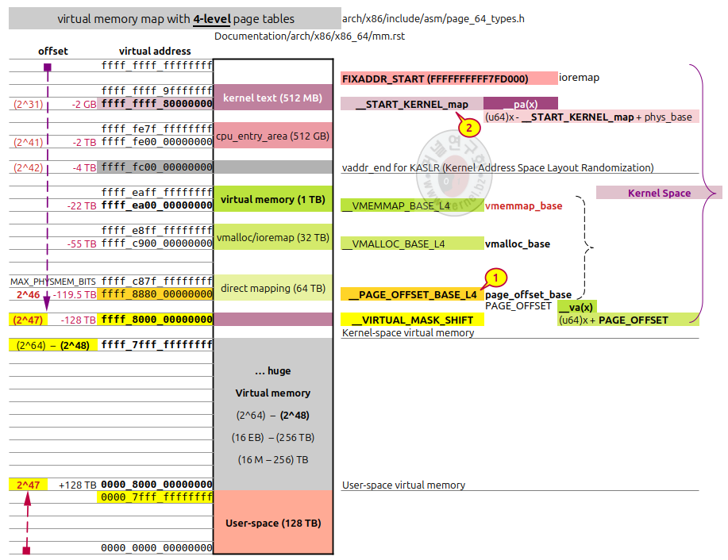Select address ffff_ffff_9fffffff
Viewport: 728px width, 560px height.
coord(157,90)
